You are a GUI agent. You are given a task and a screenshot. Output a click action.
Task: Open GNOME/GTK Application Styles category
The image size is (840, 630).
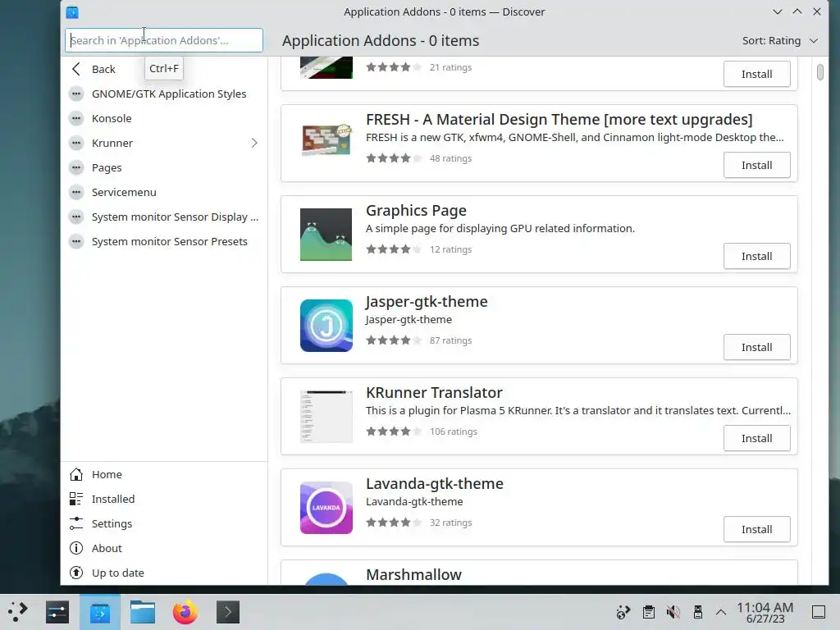coord(164,94)
